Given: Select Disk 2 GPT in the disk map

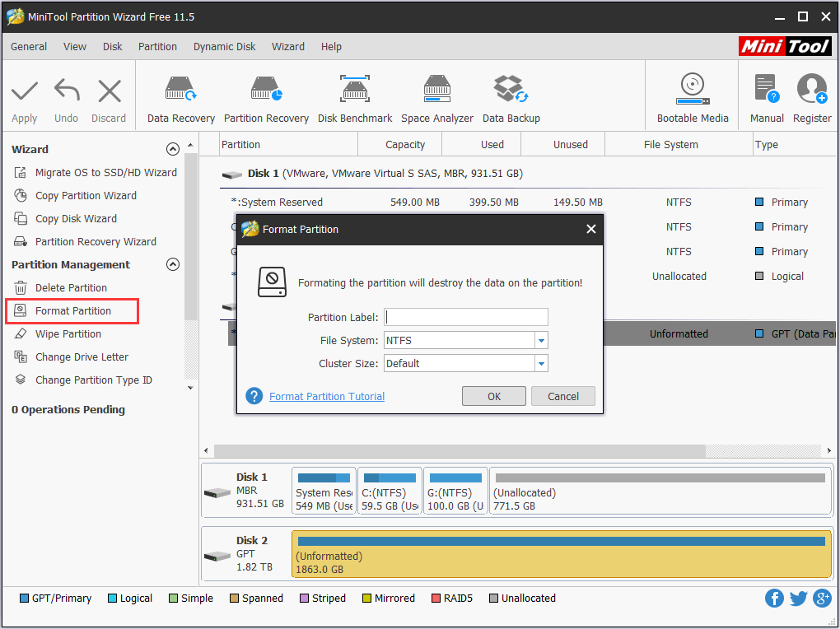Looking at the screenshot, I should pos(245,554).
